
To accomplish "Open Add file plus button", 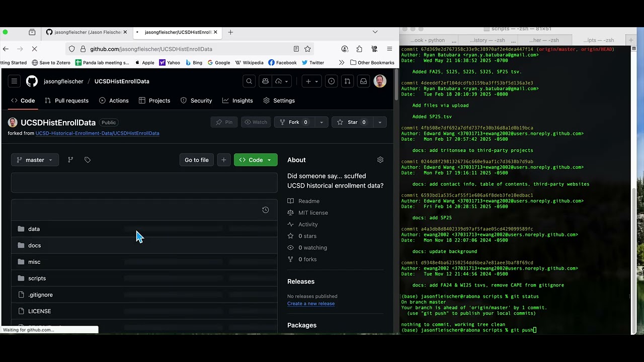I will [x=224, y=160].
